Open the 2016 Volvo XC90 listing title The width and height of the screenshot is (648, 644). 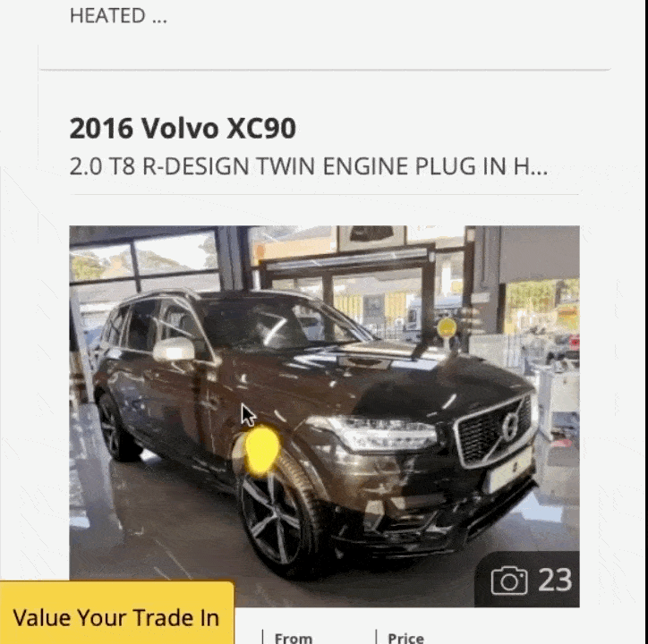183,128
